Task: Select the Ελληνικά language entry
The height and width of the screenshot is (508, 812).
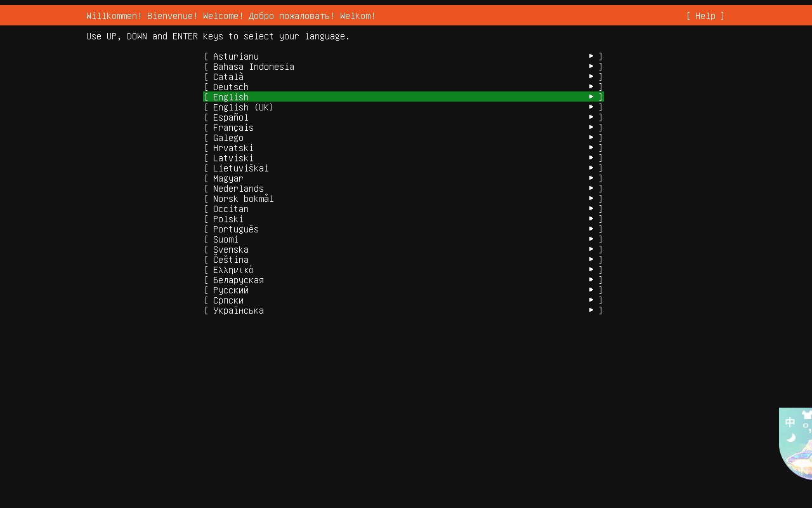Action: tap(233, 270)
